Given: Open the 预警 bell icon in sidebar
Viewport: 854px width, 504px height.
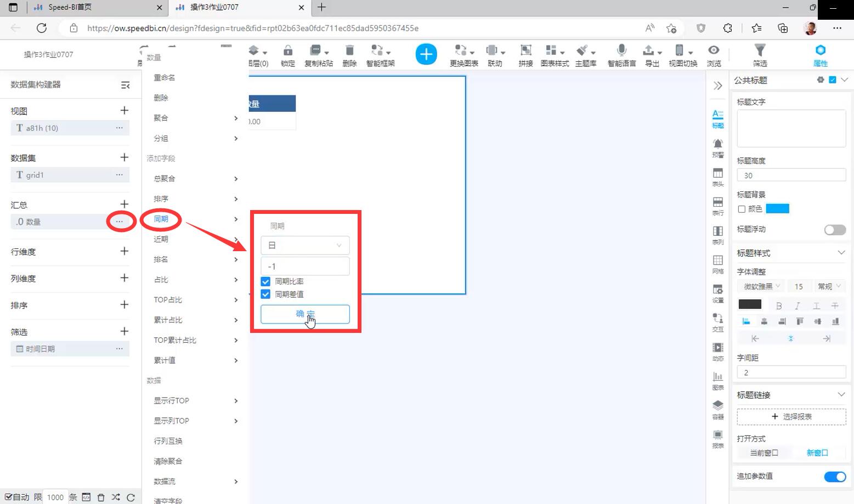Looking at the screenshot, I should coord(717,144).
